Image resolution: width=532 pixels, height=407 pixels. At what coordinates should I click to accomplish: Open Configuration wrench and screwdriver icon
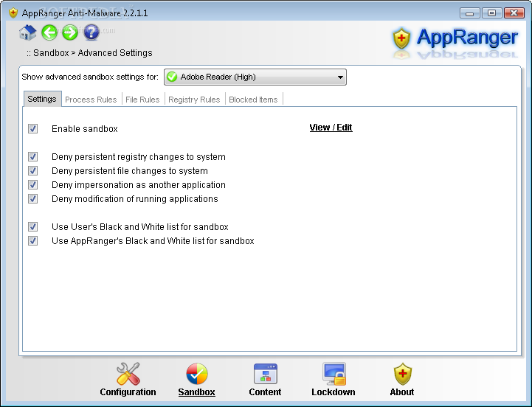coord(128,374)
